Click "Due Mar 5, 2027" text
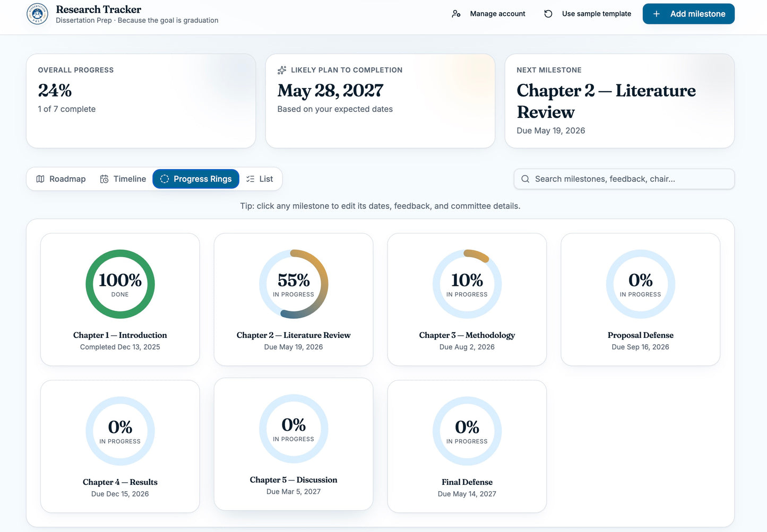 294,492
